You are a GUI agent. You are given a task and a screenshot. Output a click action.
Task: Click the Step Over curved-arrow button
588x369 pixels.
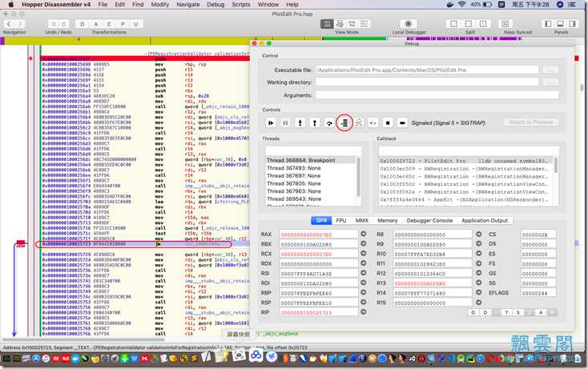pyautogui.click(x=329, y=122)
